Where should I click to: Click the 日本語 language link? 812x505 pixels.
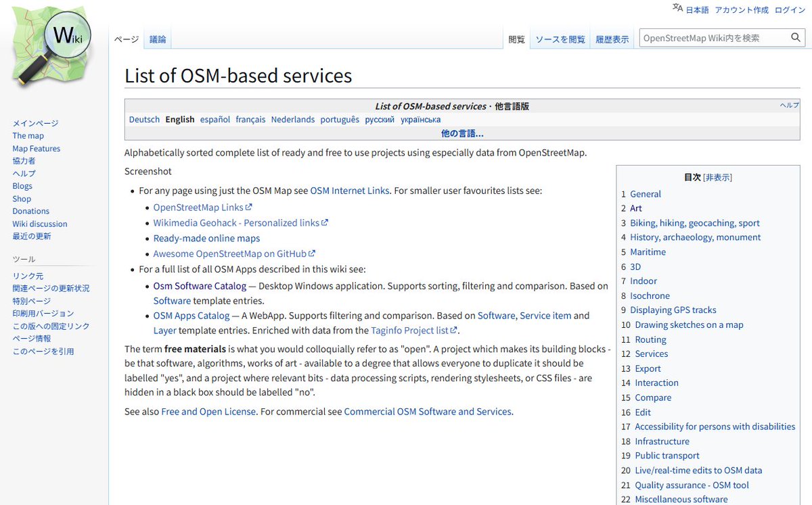[698, 10]
